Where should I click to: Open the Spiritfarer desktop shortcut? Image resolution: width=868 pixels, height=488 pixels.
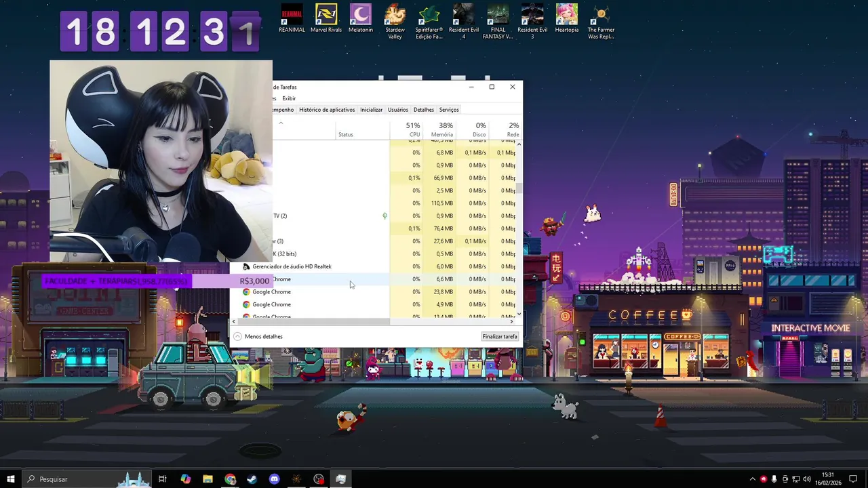(x=429, y=22)
